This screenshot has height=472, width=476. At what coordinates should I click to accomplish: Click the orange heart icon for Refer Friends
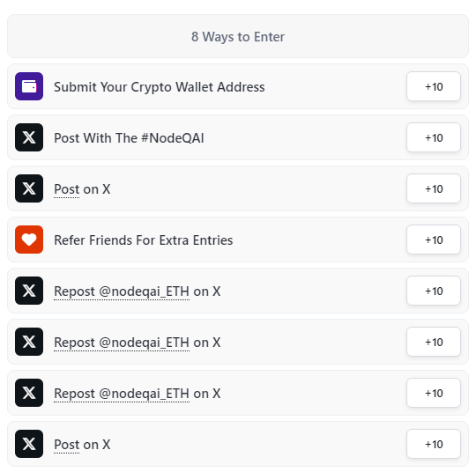coord(29,240)
